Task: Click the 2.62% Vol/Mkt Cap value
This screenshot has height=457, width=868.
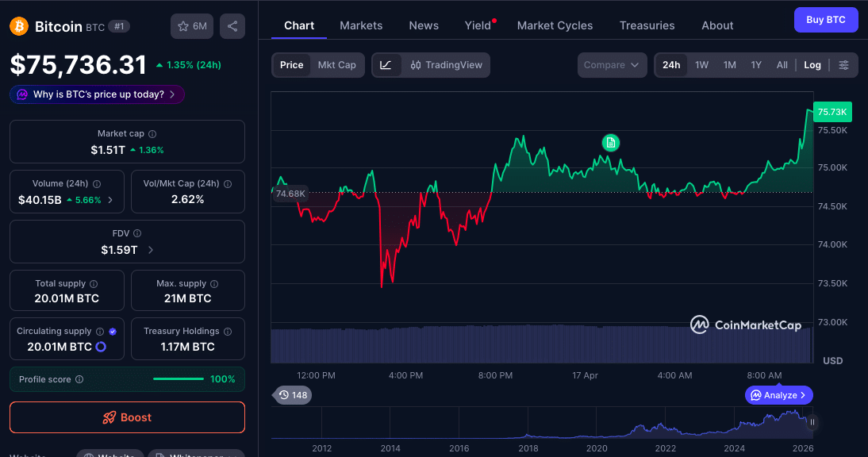Action: 188,199
